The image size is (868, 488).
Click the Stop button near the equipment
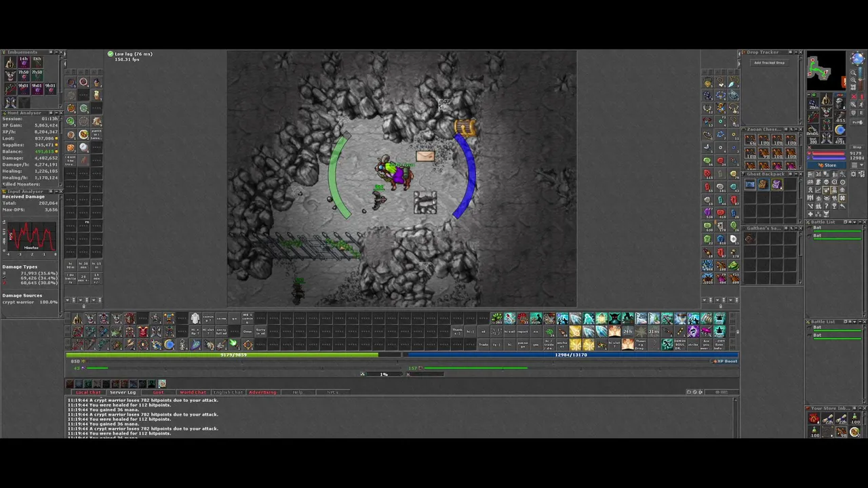click(857, 147)
